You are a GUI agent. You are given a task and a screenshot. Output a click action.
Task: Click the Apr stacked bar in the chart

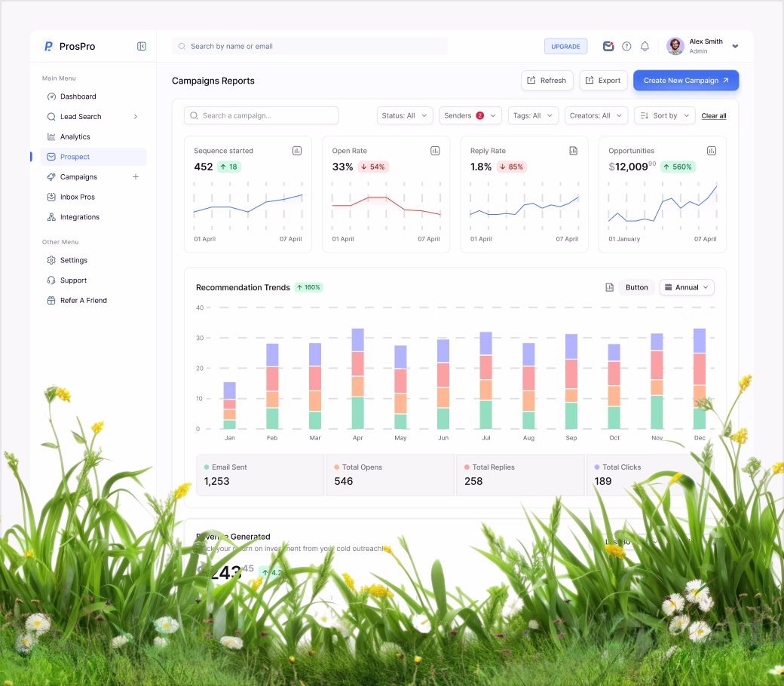[x=357, y=378]
